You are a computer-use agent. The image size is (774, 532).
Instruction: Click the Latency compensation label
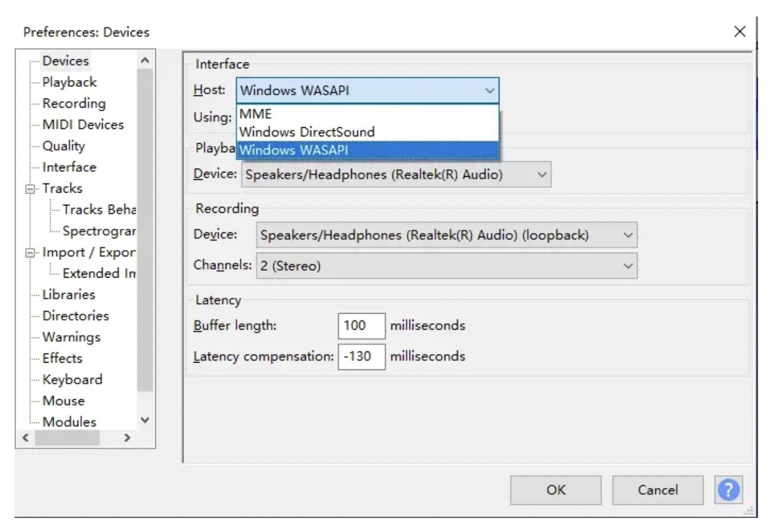(264, 356)
